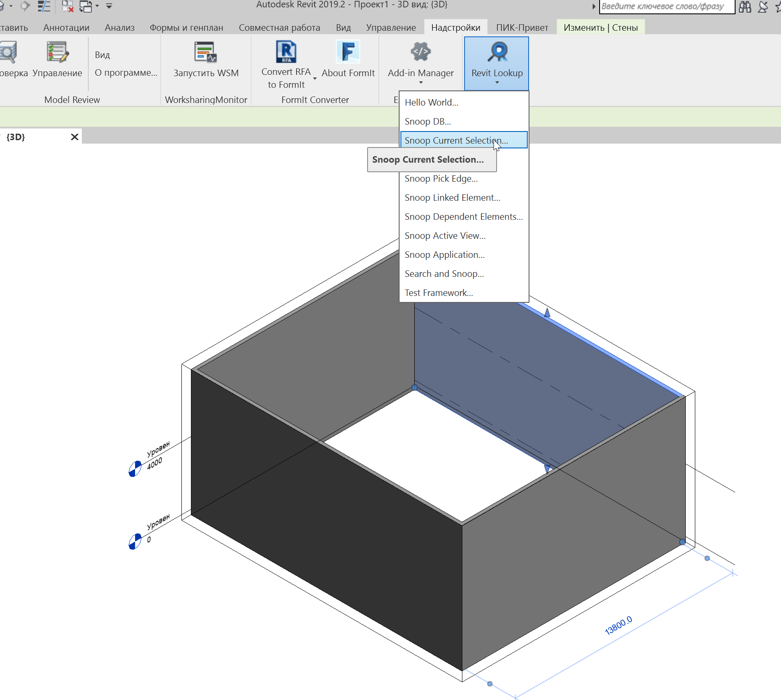The width and height of the screenshot is (781, 700).
Task: Click the wall end grip at far corner
Action: (414, 387)
